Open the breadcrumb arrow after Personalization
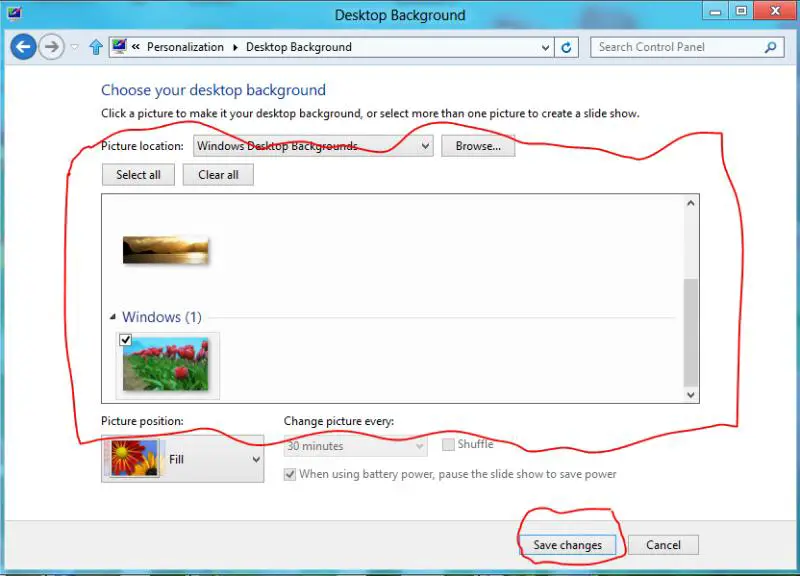Image resolution: width=800 pixels, height=576 pixels. 235,47
